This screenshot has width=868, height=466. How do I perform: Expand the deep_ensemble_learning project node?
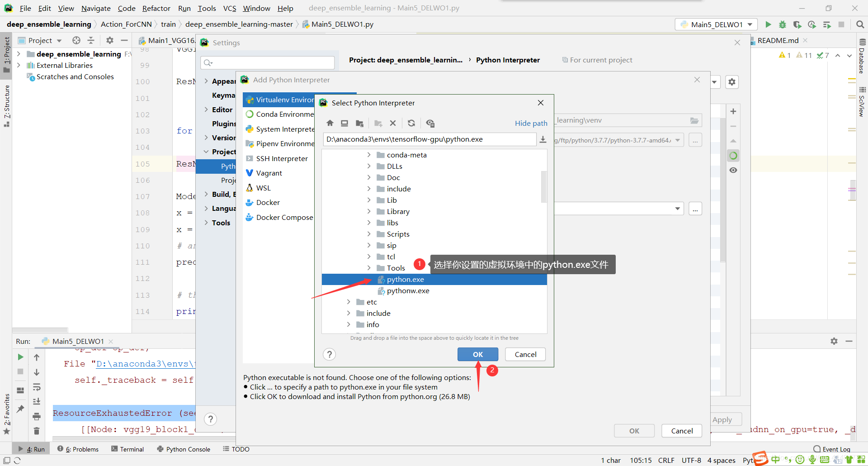click(x=19, y=54)
